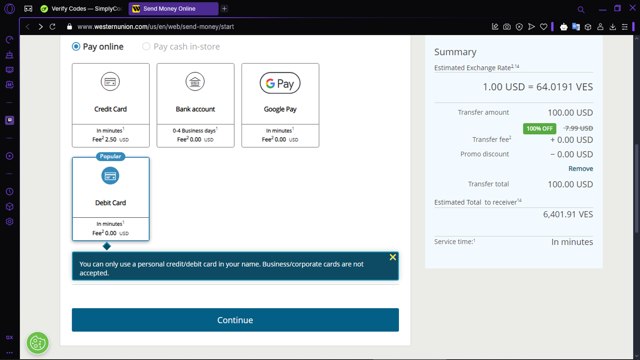The image size is (640, 360).
Task: Click the Transfer total amount 100.00 USD
Action: point(570,184)
